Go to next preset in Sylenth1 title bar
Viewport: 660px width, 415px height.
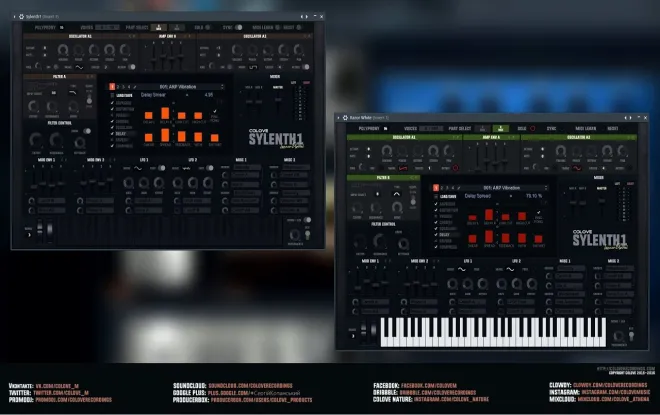[x=306, y=16]
